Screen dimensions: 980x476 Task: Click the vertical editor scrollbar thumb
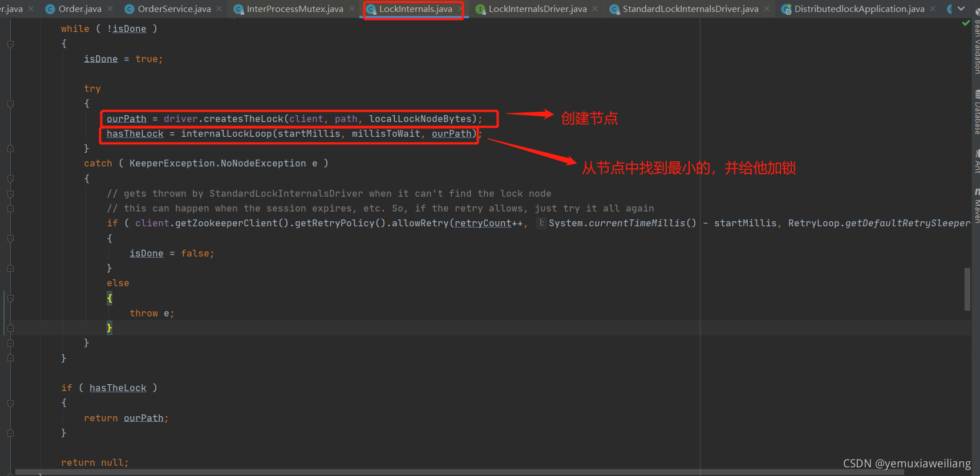click(967, 289)
